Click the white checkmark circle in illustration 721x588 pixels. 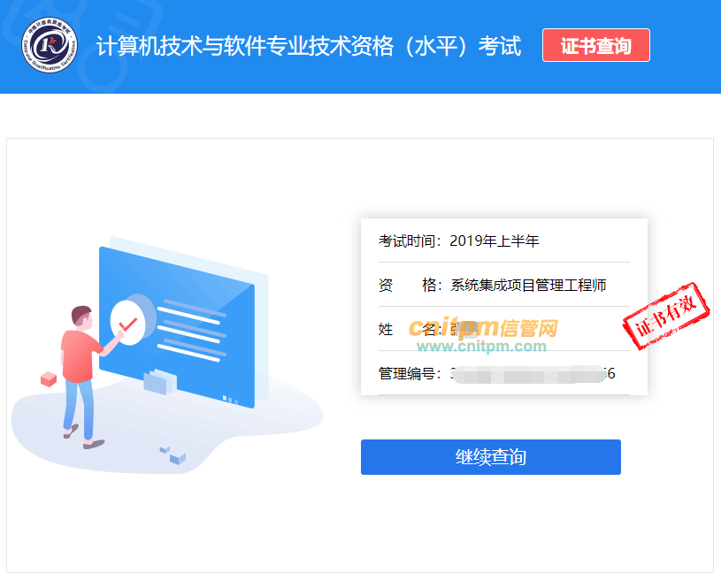point(127,323)
